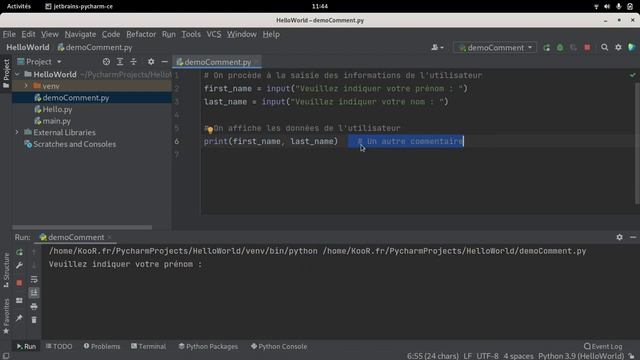Open the TODO tool window
The image size is (640, 360).
pos(59,347)
